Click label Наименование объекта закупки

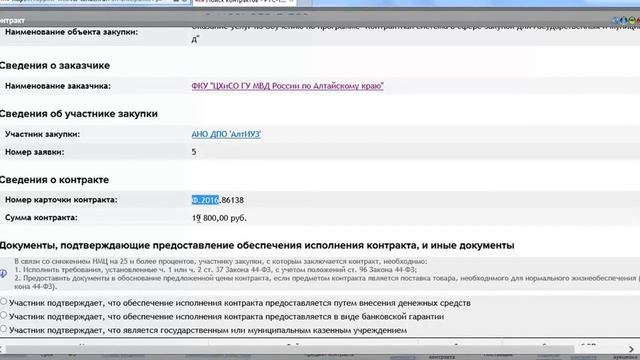(x=71, y=32)
